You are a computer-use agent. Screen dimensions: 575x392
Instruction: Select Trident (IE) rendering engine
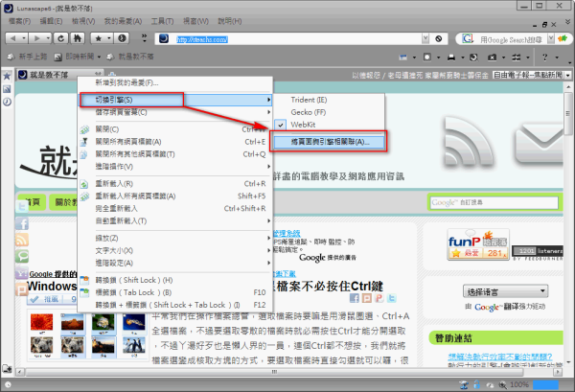(x=329, y=100)
